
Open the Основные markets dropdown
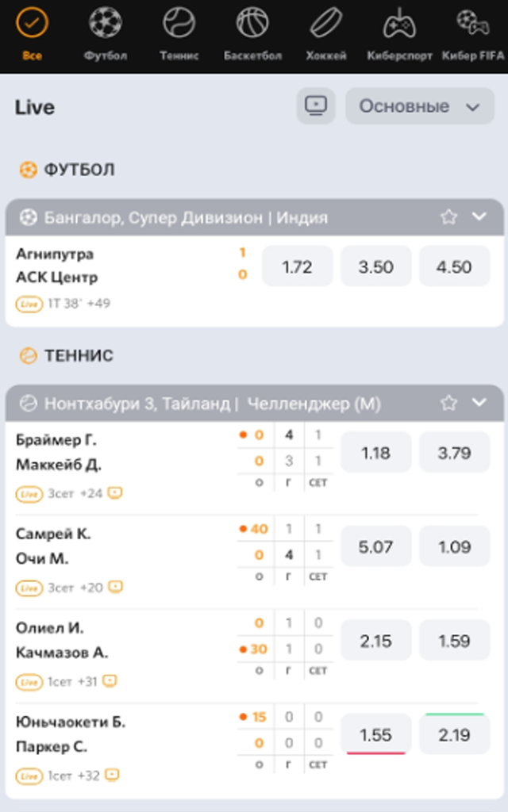click(x=420, y=105)
